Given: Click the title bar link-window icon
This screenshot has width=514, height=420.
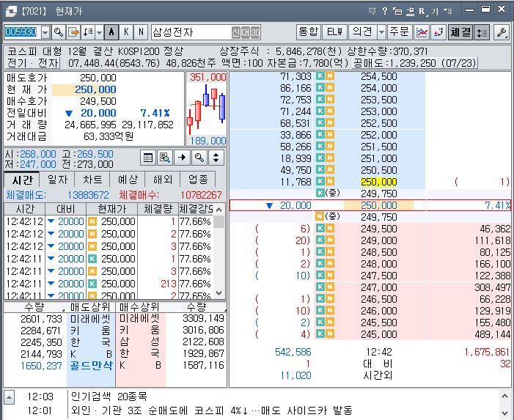Looking at the screenshot, I should [410, 12].
